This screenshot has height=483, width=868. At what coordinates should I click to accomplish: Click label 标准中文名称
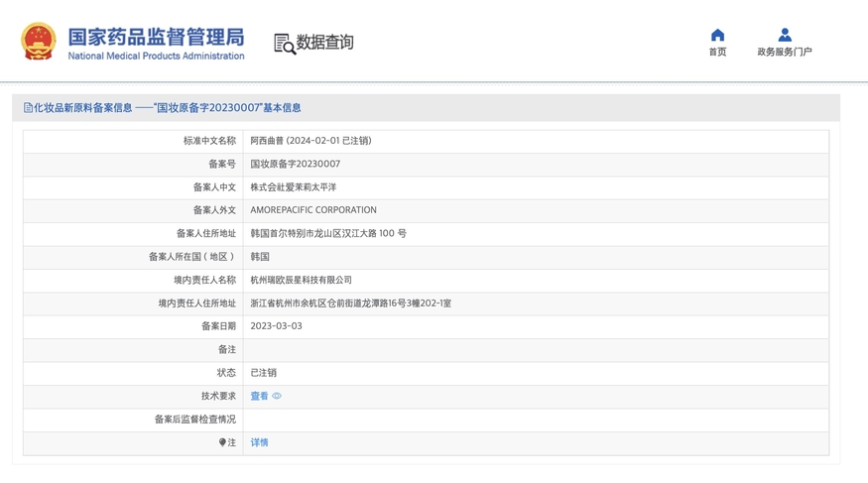tap(209, 141)
